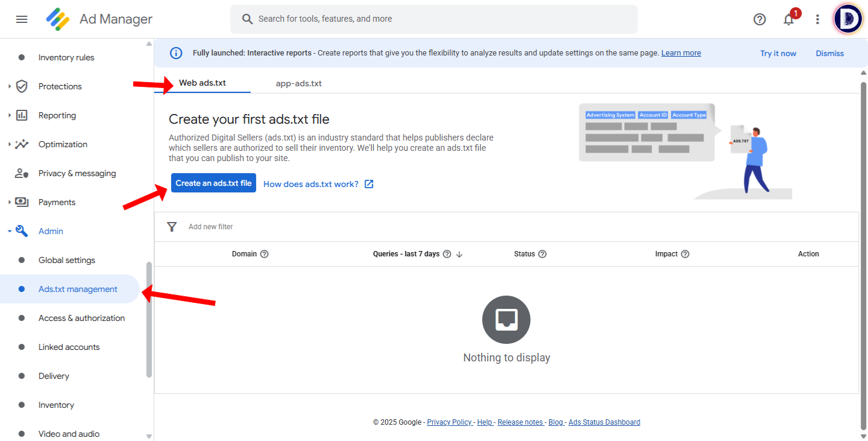Click Try it now in banner

(778, 53)
